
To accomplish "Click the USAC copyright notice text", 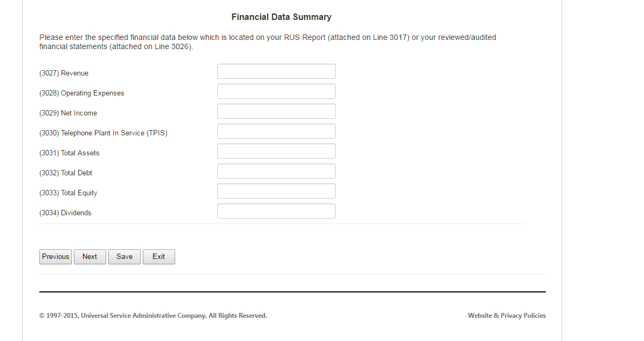I will click(x=153, y=316).
